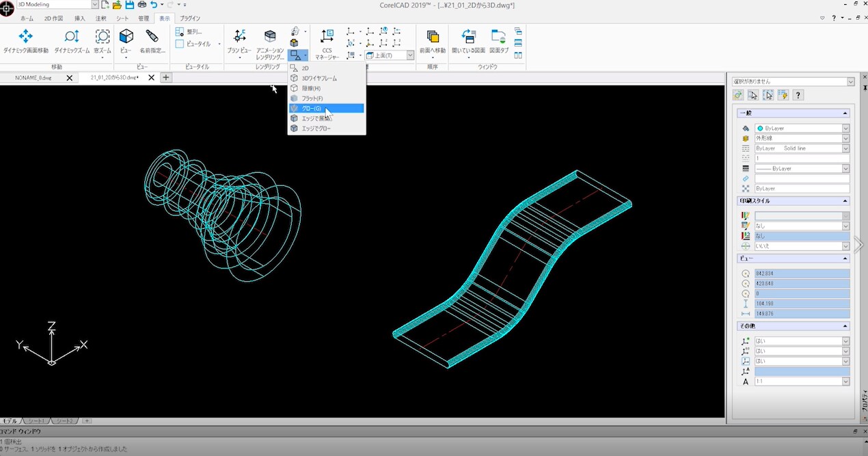Click the help question mark in Properties panel
This screenshot has height=456, width=868.
coord(798,96)
